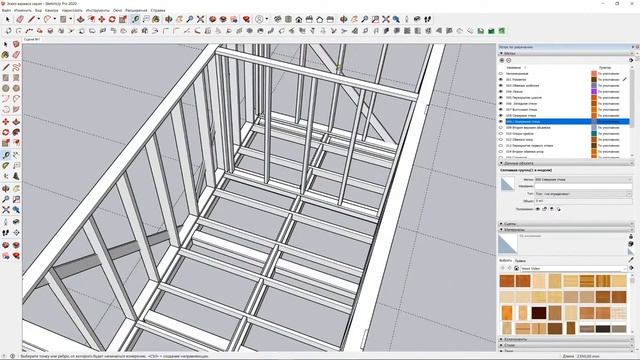640x360 pixels.
Task: Hide tag 008 Северная стена
Action: (501, 116)
